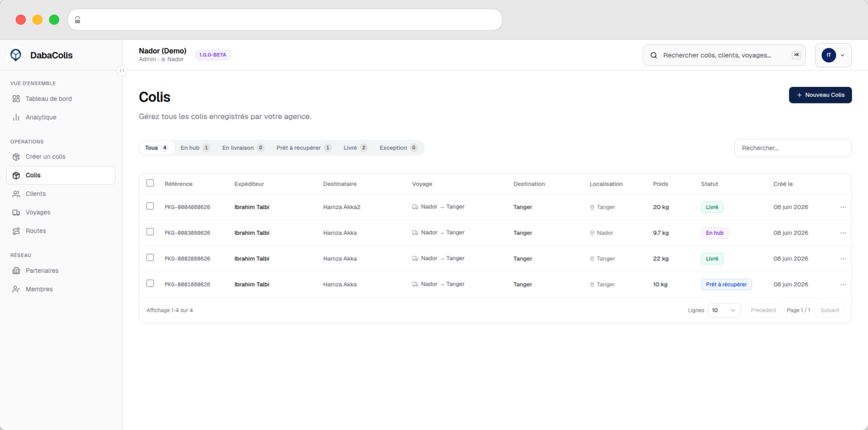This screenshot has width=868, height=430.
Task: Click the Créé le column header
Action: pos(783,184)
